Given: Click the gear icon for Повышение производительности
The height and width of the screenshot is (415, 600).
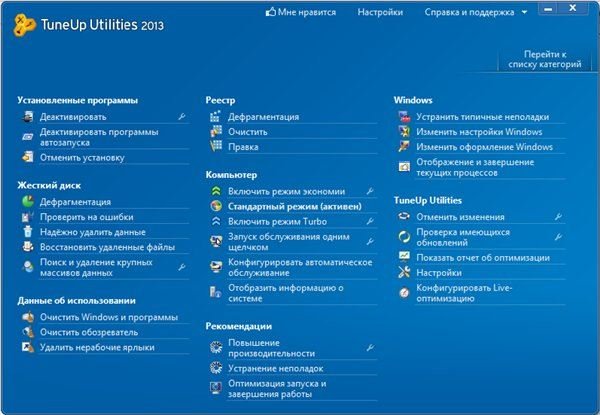Looking at the screenshot, I should point(216,347).
